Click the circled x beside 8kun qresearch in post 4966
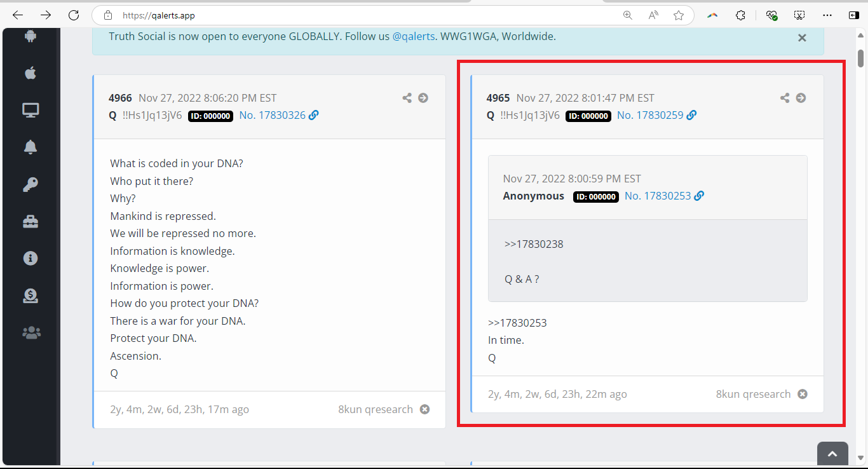868x469 pixels. (x=424, y=409)
